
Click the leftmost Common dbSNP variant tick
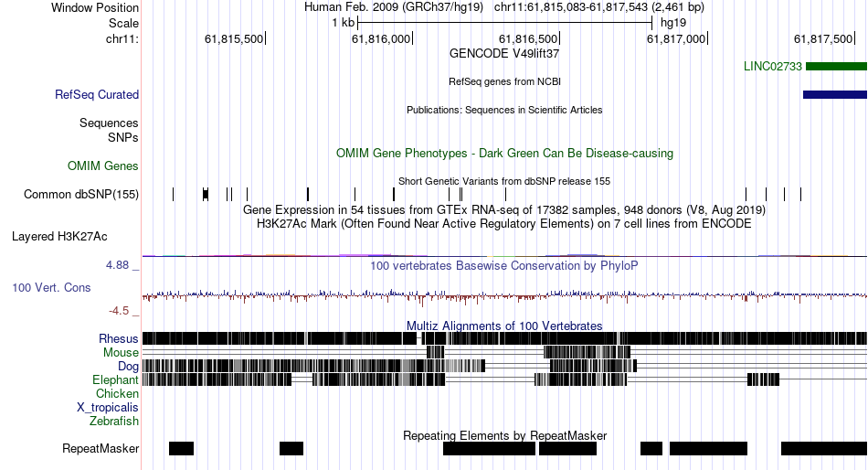click(x=174, y=194)
